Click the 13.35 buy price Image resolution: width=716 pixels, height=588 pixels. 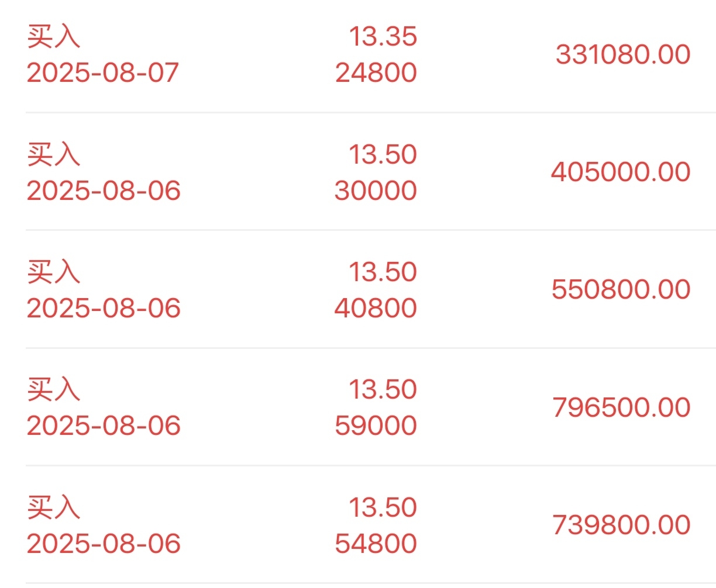coord(383,36)
